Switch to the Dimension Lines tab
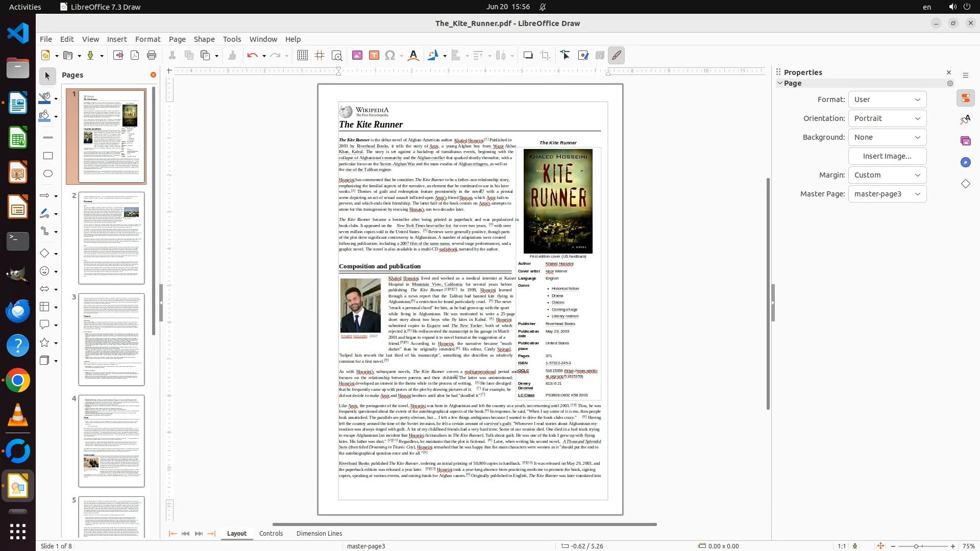Screen dimensions: 980x551 319,533
